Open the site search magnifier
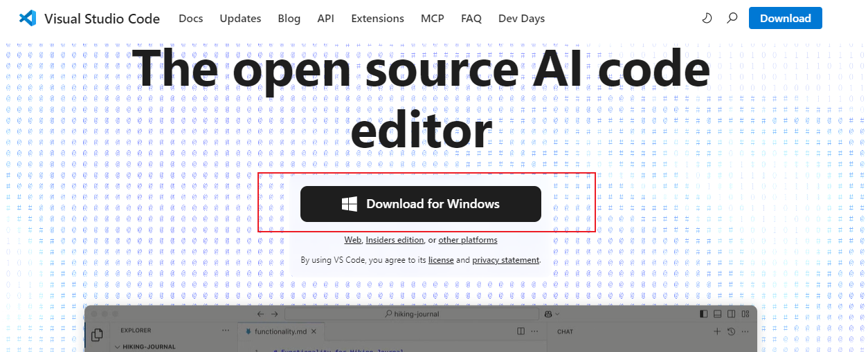Image resolution: width=868 pixels, height=352 pixels. point(732,18)
